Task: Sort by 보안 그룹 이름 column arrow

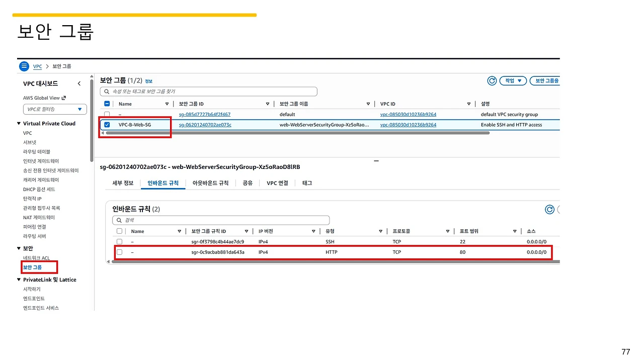Action: pos(368,104)
